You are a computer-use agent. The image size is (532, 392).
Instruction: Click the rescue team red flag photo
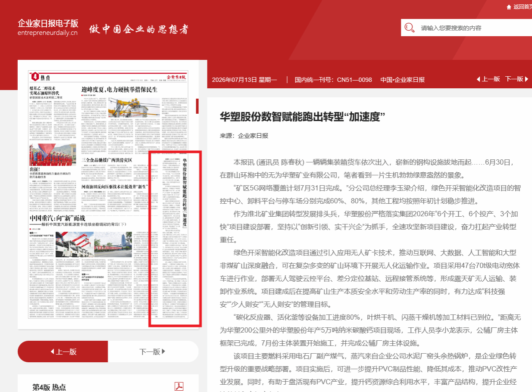[x=53, y=154]
